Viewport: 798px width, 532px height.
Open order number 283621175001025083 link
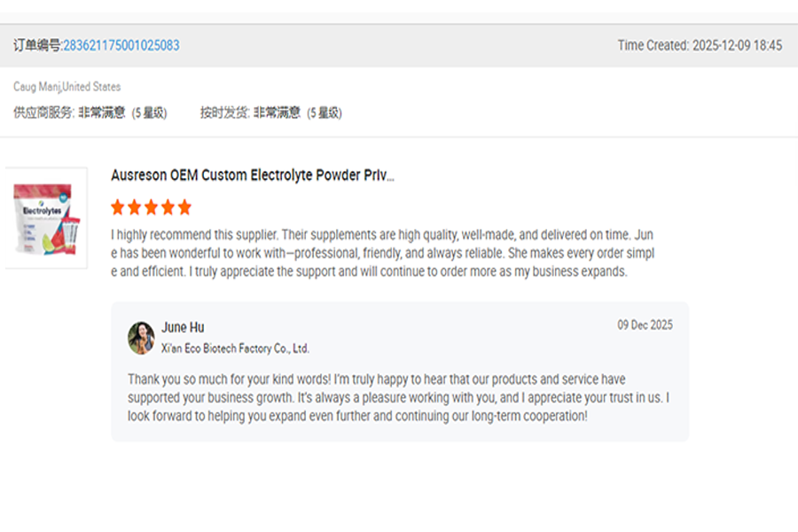click(x=121, y=45)
